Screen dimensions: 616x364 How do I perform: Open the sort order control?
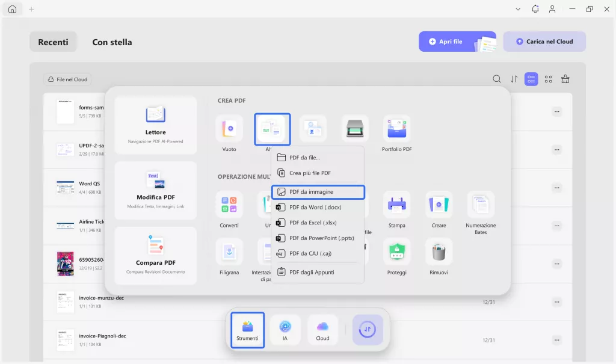coord(514,79)
